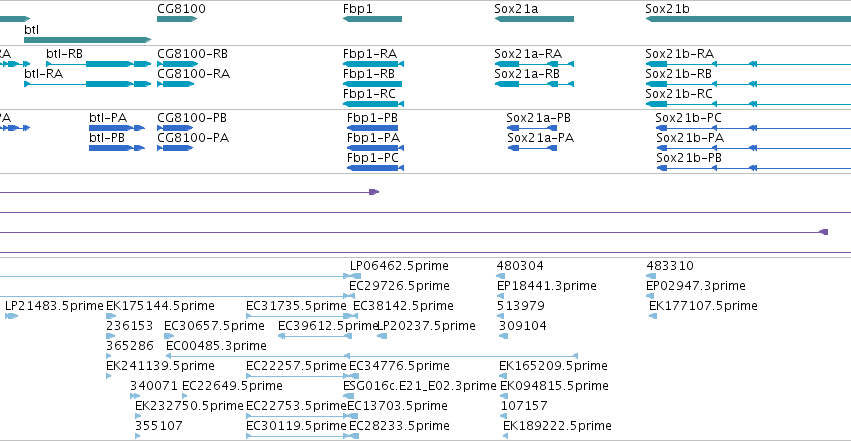This screenshot has width=851, height=441.
Task: Select the CG8100 gene label
Action: click(x=181, y=9)
